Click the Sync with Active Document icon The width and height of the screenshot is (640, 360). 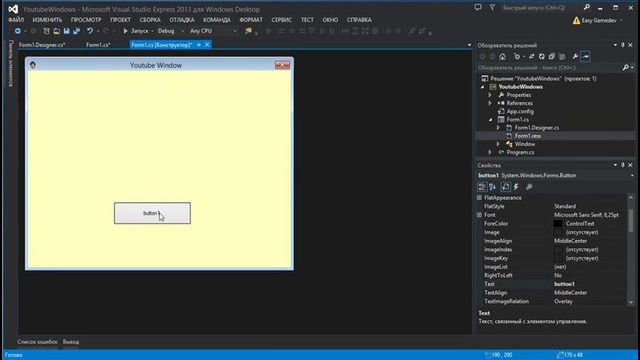click(531, 56)
